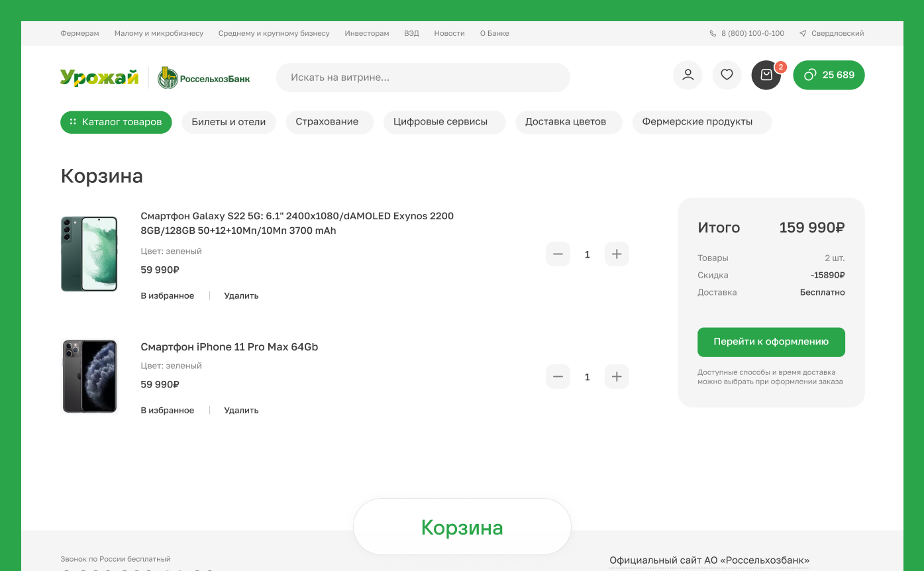Open the Инвесторам menu item

tap(366, 32)
